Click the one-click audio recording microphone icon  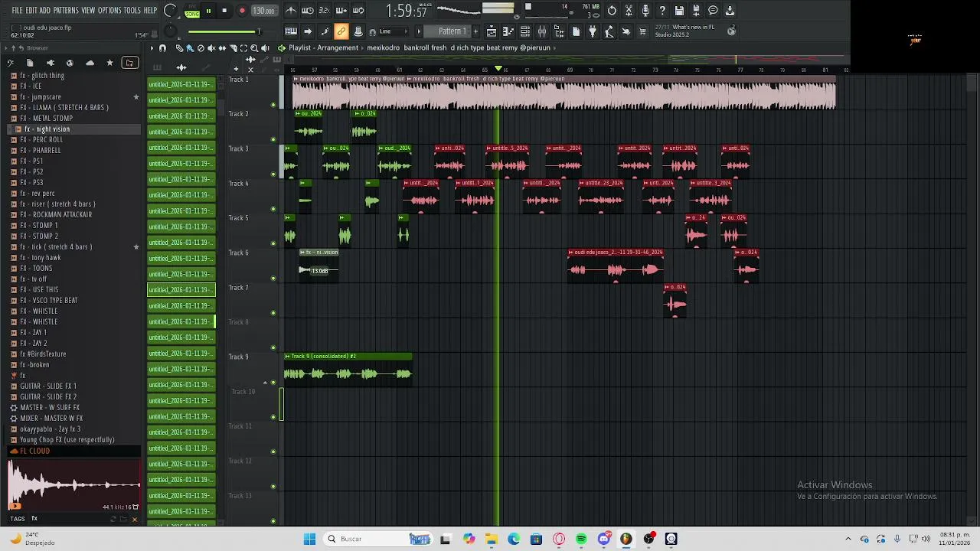tap(645, 11)
